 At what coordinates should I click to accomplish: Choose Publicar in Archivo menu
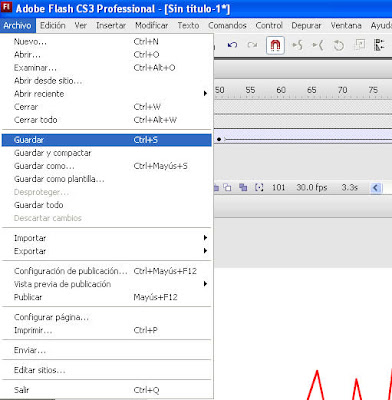[x=107, y=297]
